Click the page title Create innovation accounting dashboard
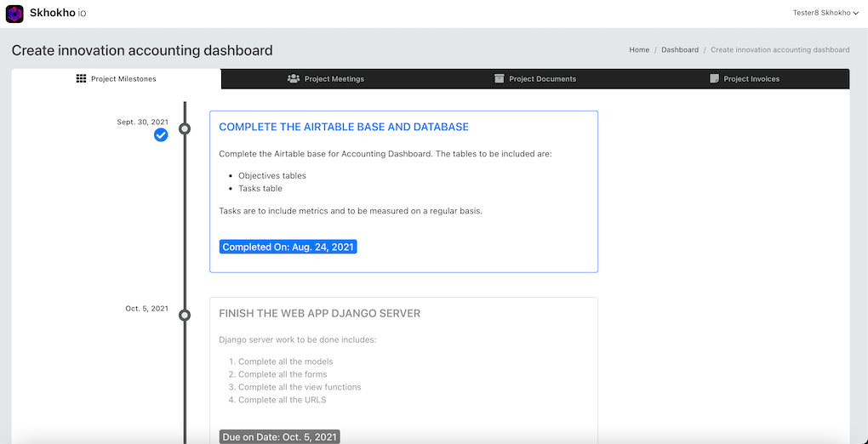868x444 pixels. point(142,50)
